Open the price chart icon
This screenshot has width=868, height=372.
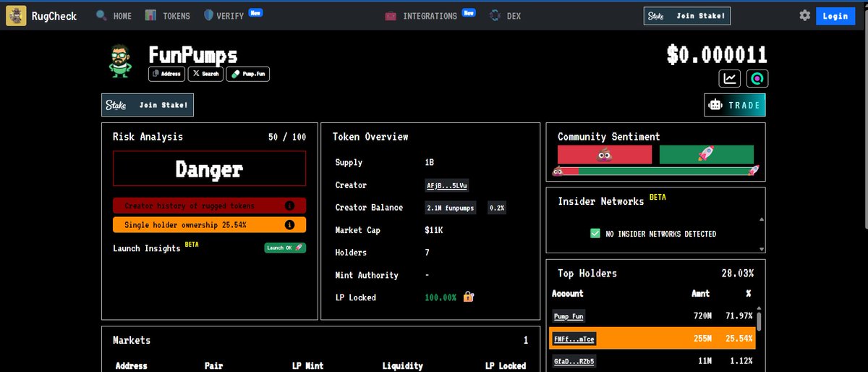(730, 79)
